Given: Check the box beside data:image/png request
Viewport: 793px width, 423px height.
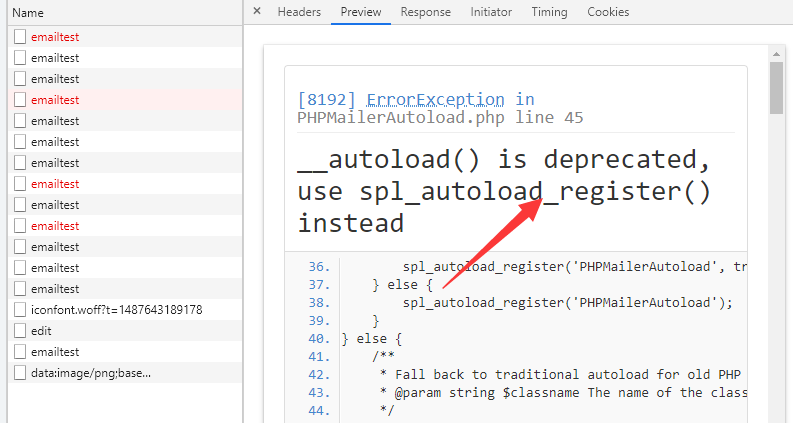Looking at the screenshot, I should coord(20,372).
